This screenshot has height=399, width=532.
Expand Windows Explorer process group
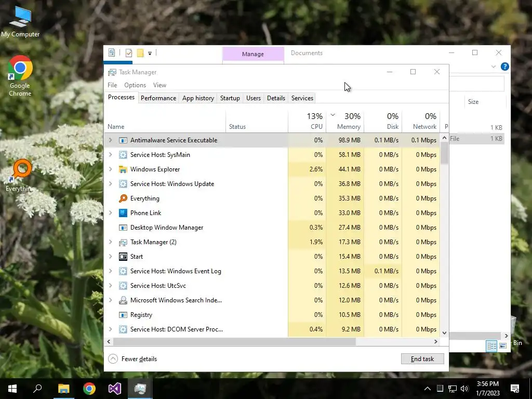pos(110,169)
